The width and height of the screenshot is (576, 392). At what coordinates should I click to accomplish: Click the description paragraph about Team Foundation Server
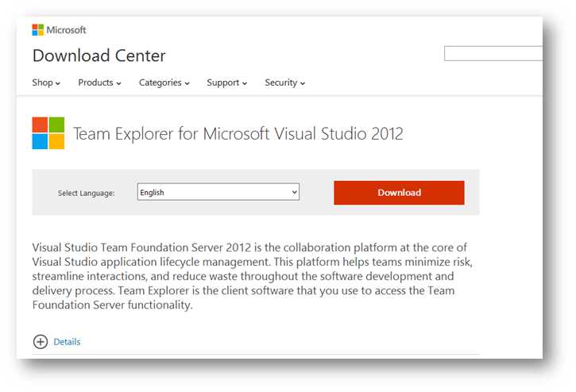click(x=253, y=276)
